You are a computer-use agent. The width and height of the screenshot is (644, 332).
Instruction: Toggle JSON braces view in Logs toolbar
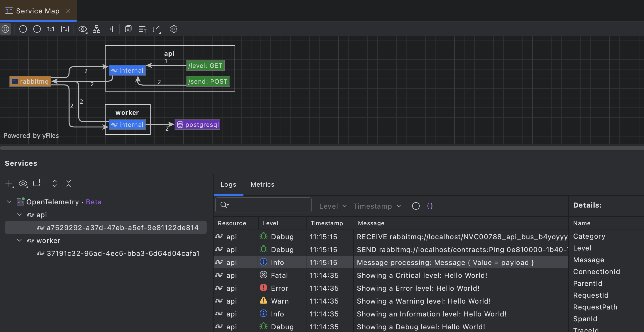430,206
